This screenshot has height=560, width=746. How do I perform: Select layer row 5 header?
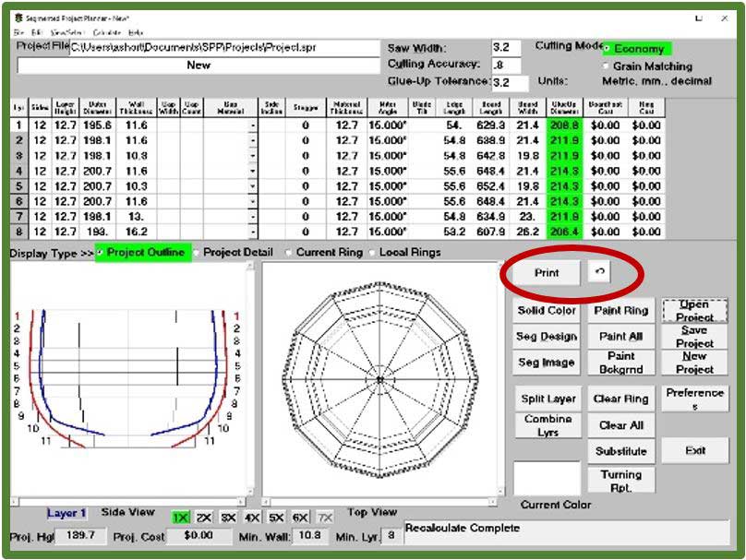(19, 186)
